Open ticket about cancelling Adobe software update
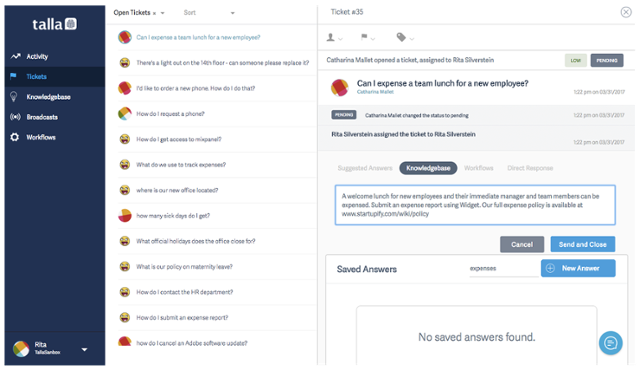 pos(192,343)
